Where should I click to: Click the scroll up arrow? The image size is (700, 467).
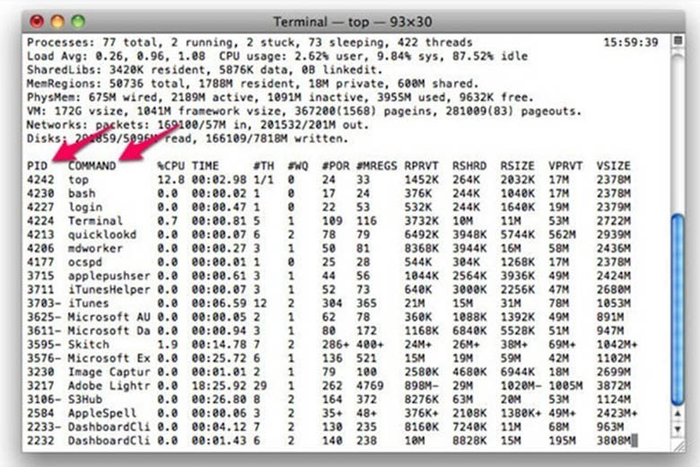pyautogui.click(x=678, y=414)
